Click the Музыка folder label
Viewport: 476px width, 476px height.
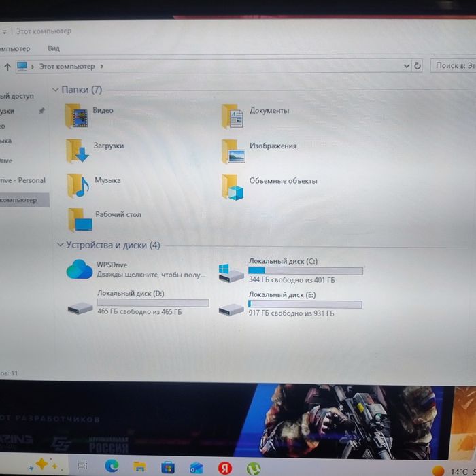click(107, 180)
